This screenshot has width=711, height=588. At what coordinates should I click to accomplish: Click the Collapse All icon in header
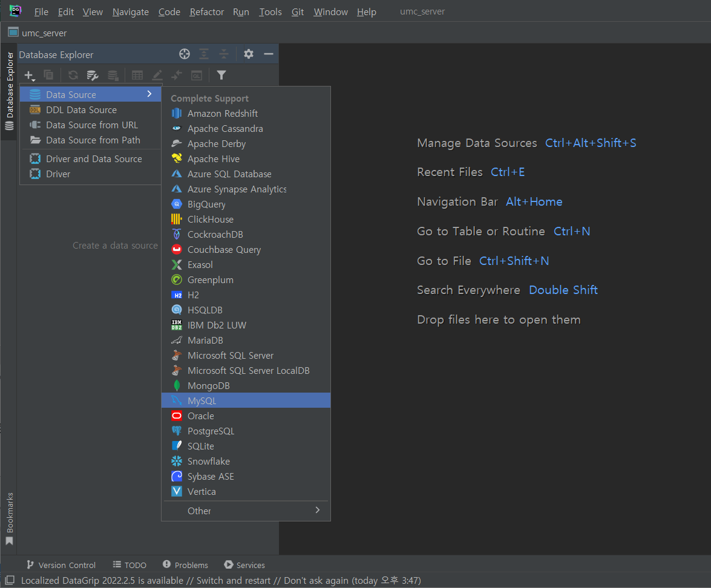pyautogui.click(x=224, y=54)
